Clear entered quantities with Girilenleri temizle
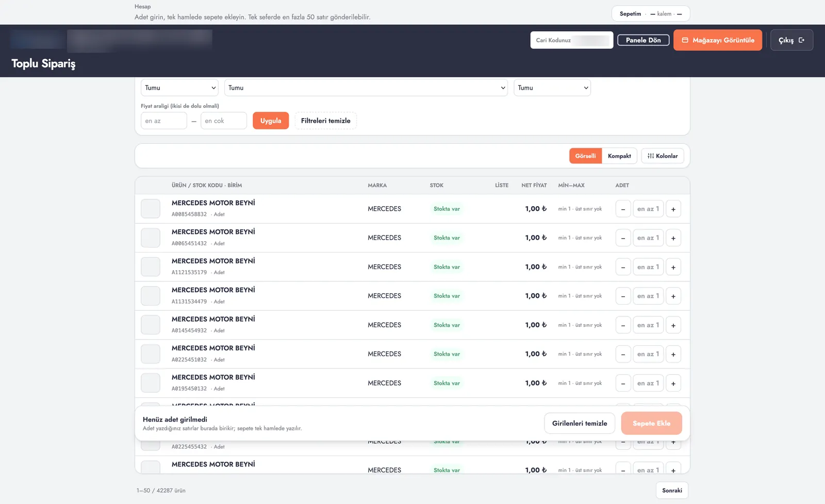The height and width of the screenshot is (504, 825). tap(580, 423)
